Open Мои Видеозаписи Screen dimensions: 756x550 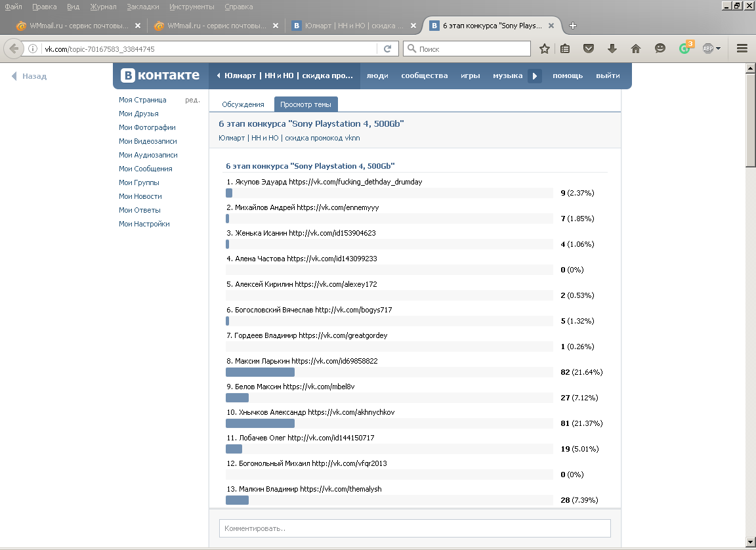(148, 141)
